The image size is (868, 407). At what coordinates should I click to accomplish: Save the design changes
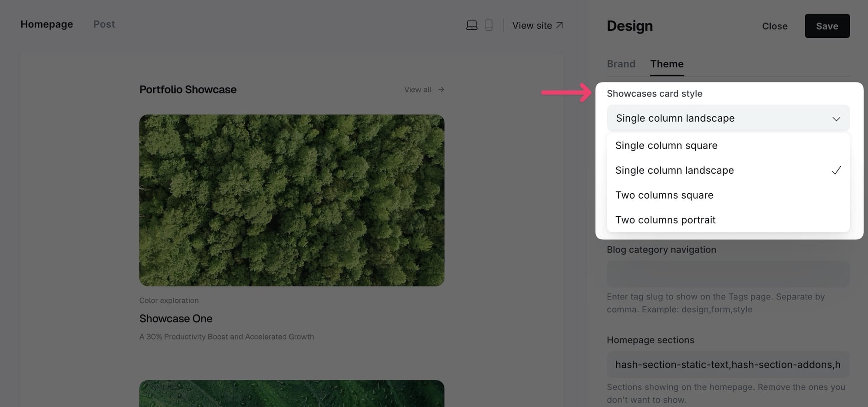click(827, 26)
